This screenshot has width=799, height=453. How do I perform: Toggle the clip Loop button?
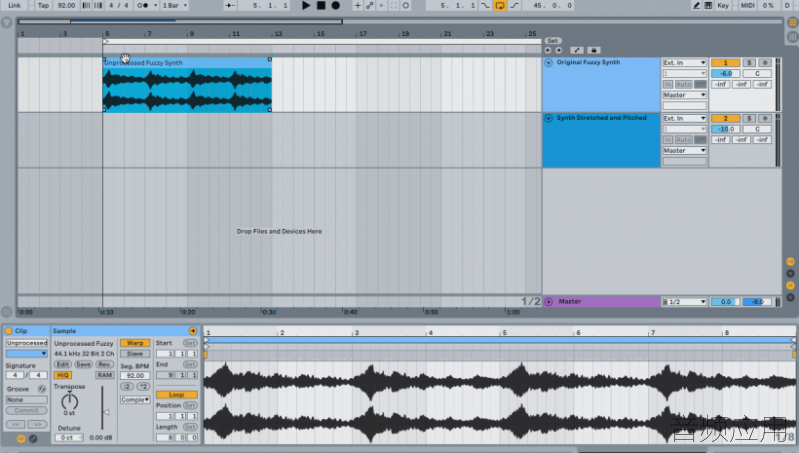[x=176, y=394]
